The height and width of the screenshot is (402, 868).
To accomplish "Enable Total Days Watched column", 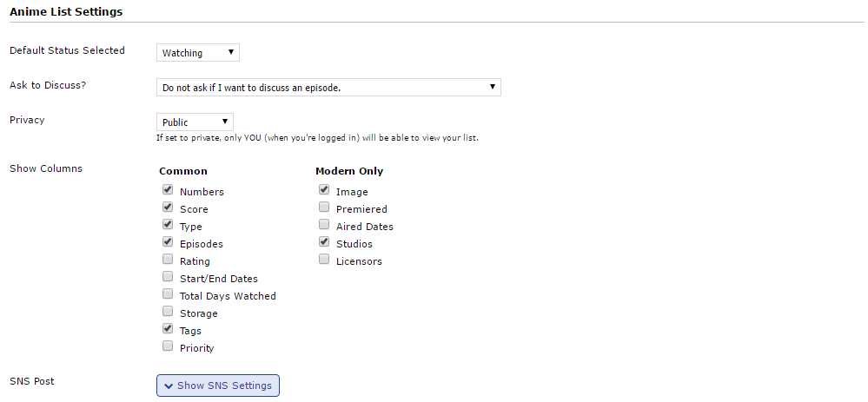I will tap(167, 294).
